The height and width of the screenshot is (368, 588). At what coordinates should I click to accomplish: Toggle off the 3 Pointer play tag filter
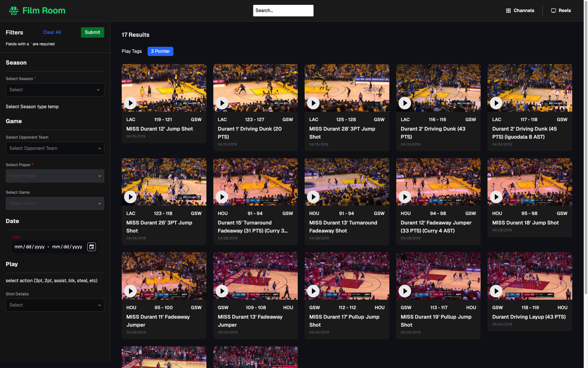coord(160,51)
